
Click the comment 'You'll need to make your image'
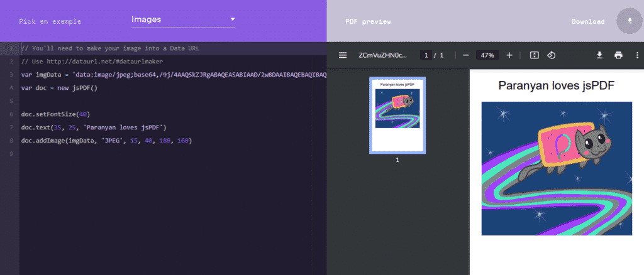coord(110,48)
